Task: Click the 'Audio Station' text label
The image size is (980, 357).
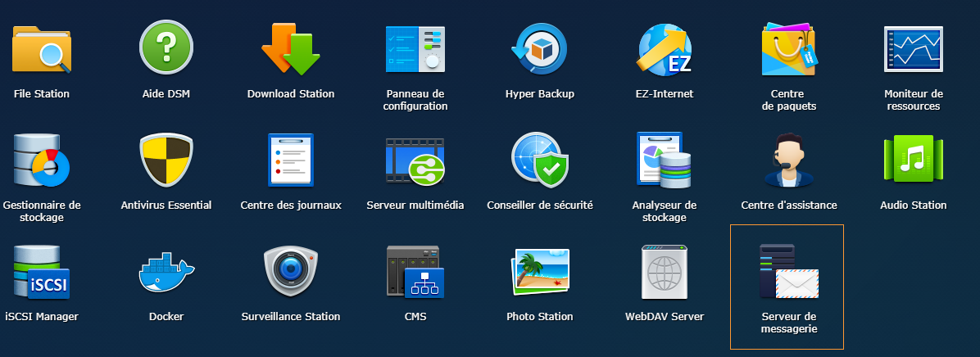Action: click(x=913, y=206)
